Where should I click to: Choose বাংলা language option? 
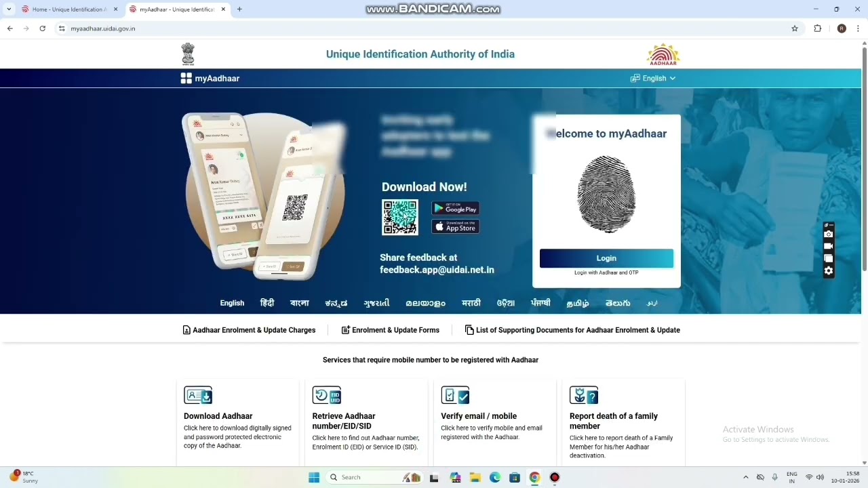(x=299, y=303)
